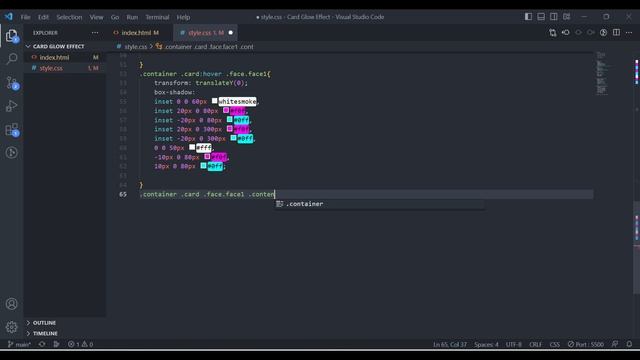The height and width of the screenshot is (360, 640).
Task: Click the feedback icon in status bar
Action: click(x=615, y=344)
